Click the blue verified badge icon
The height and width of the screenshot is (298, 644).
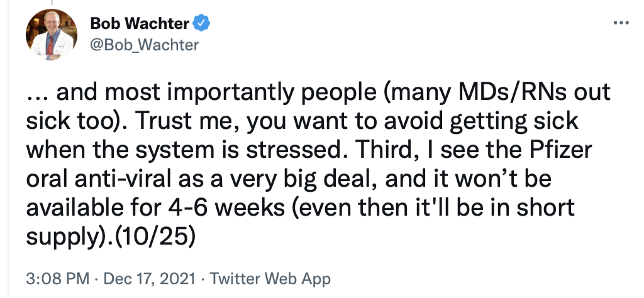pos(201,24)
